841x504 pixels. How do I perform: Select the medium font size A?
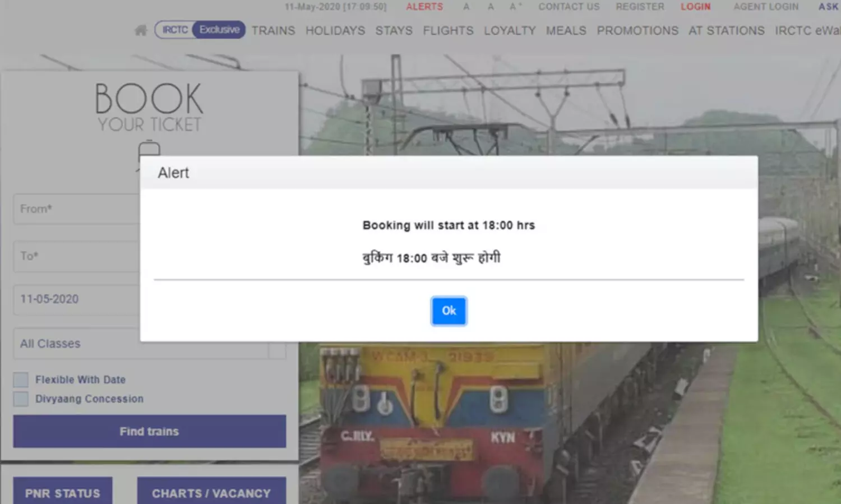point(491,7)
